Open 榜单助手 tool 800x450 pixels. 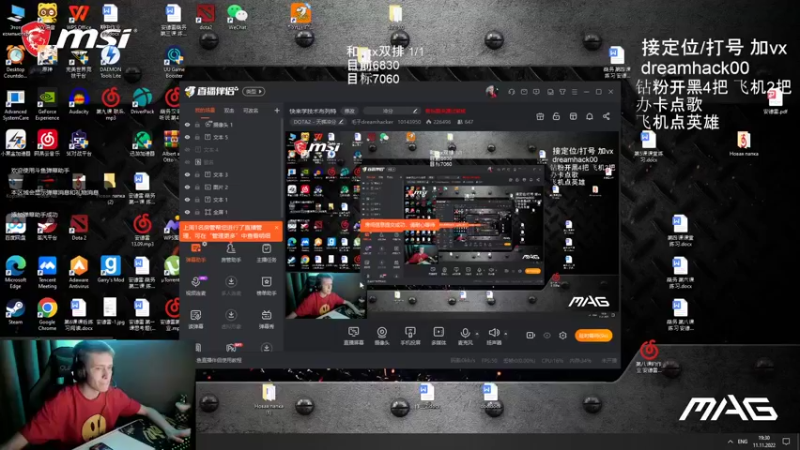[x=266, y=286]
